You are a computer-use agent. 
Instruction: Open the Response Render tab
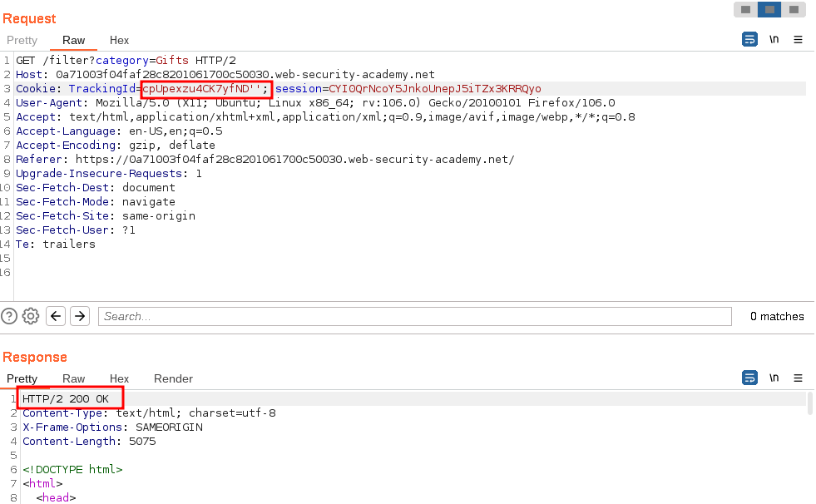[x=173, y=378]
